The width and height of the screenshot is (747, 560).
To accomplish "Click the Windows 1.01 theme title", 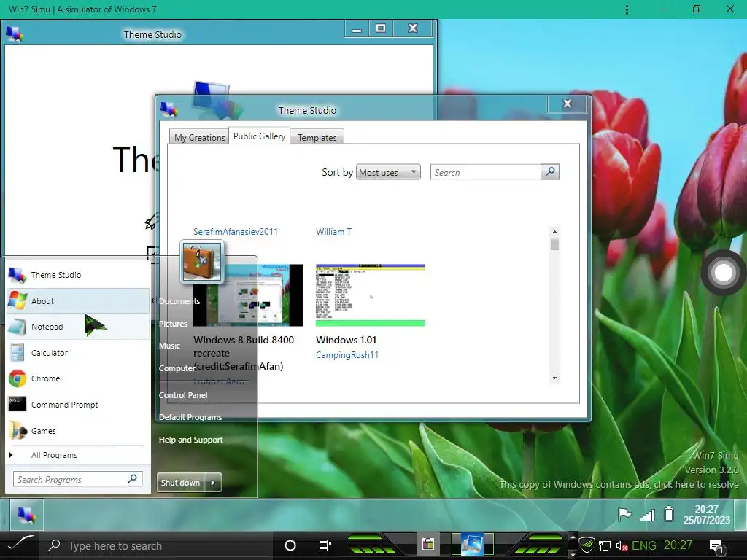I will click(x=346, y=340).
